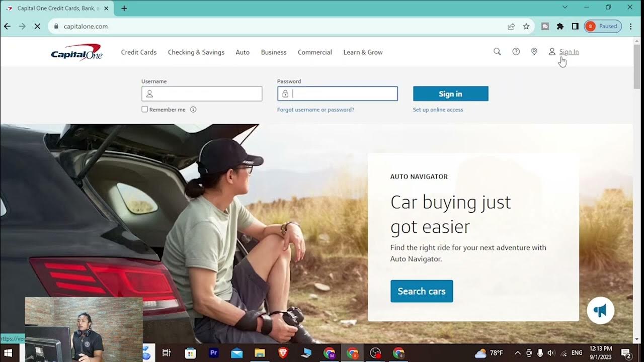Image resolution: width=644 pixels, height=362 pixels.
Task: Open the help question mark icon
Action: pyautogui.click(x=516, y=52)
